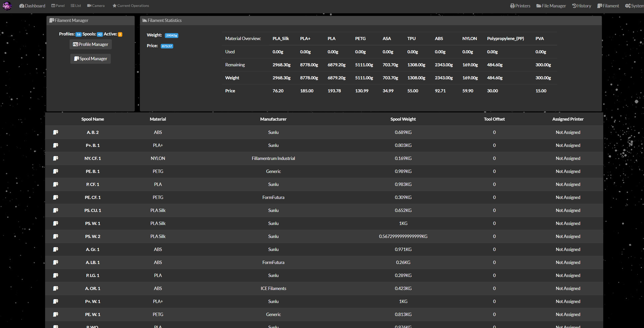Click the spool icon beside PE. W. 1

56,314
